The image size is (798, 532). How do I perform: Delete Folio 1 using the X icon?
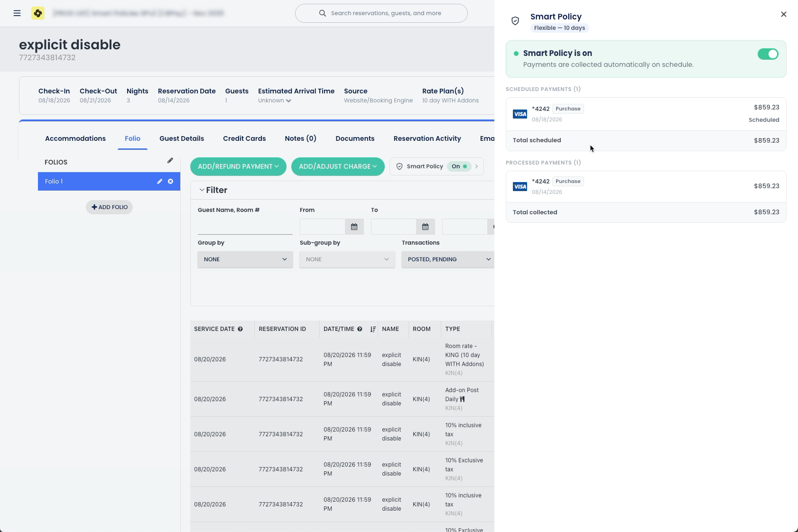[x=171, y=182]
